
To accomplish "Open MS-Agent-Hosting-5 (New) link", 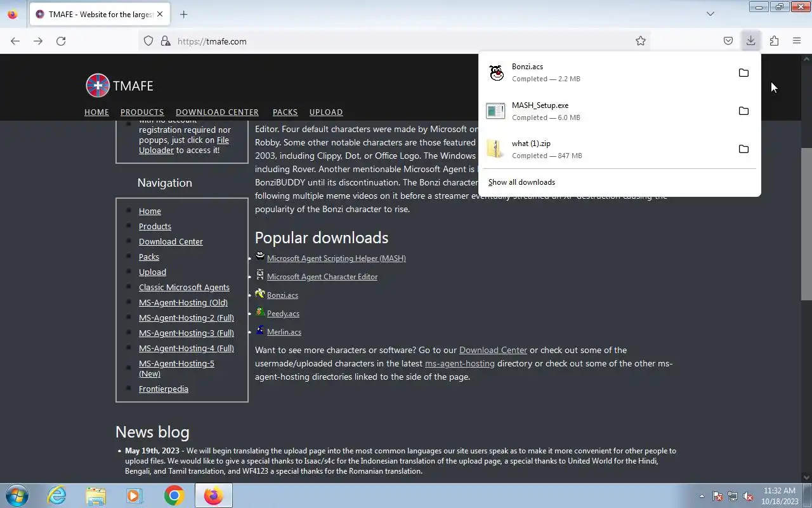I will (176, 368).
